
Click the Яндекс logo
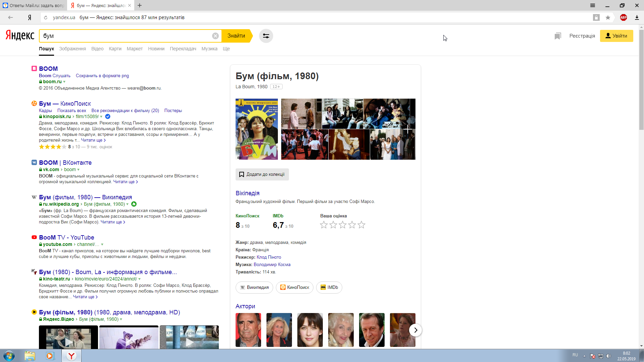point(20,35)
